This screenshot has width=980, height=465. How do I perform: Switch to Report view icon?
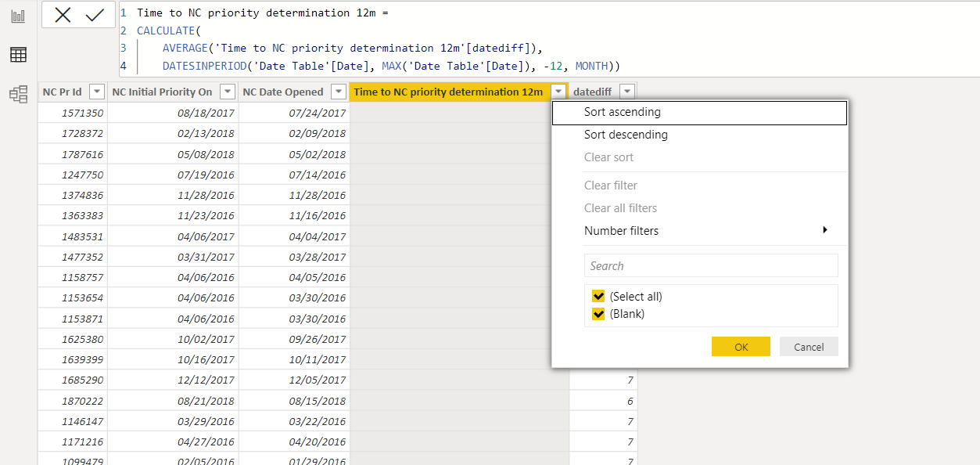point(18,16)
